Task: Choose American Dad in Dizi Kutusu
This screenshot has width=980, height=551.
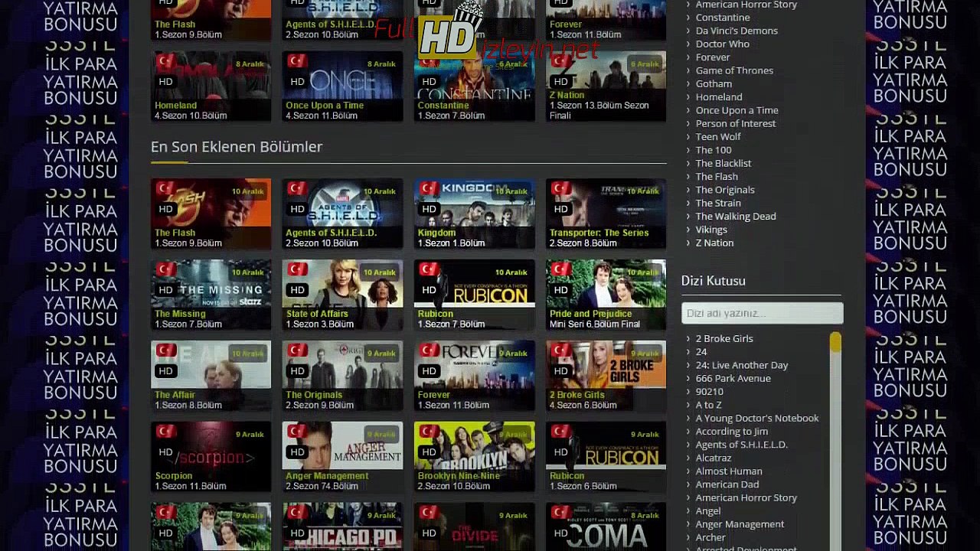Action: 727,484
